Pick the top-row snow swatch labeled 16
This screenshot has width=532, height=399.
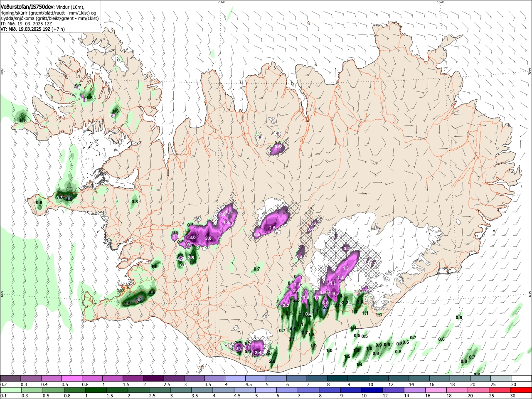click(x=440, y=379)
